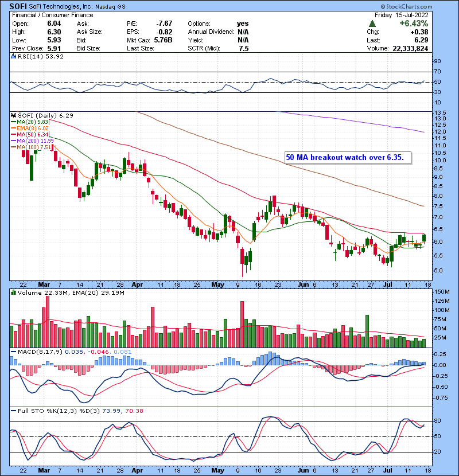Click the Bid Size label

tap(88, 48)
